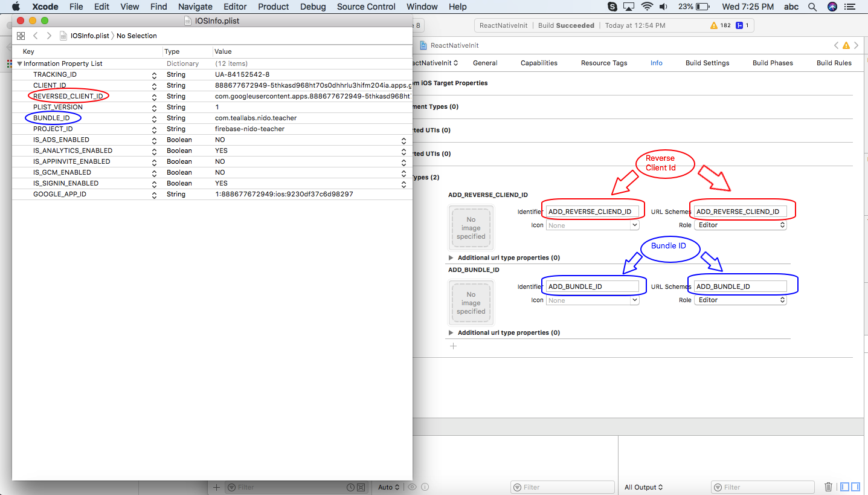
Task: Click the Skype icon in the menu bar
Action: [x=612, y=7]
